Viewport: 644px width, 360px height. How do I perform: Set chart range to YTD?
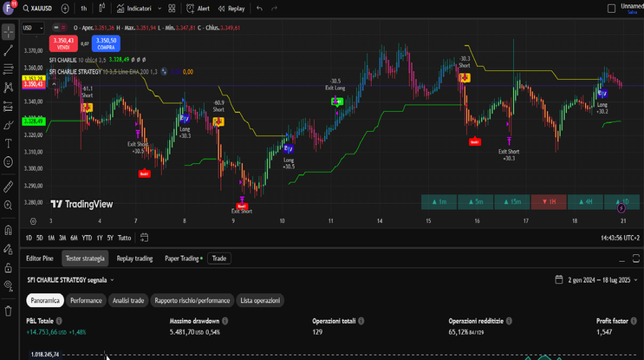click(x=87, y=238)
